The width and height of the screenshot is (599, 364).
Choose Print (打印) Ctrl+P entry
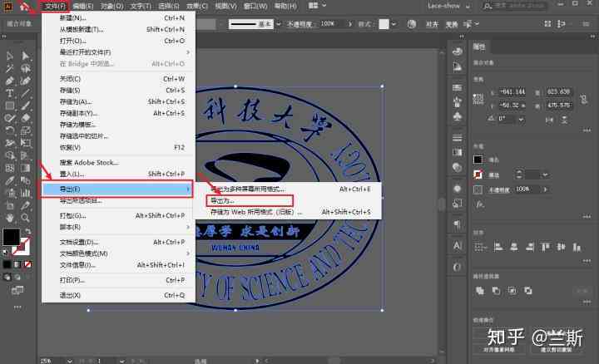[x=118, y=280]
